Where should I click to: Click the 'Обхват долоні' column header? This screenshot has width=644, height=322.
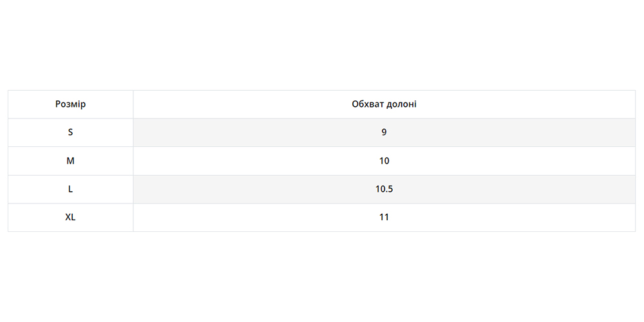tap(384, 104)
